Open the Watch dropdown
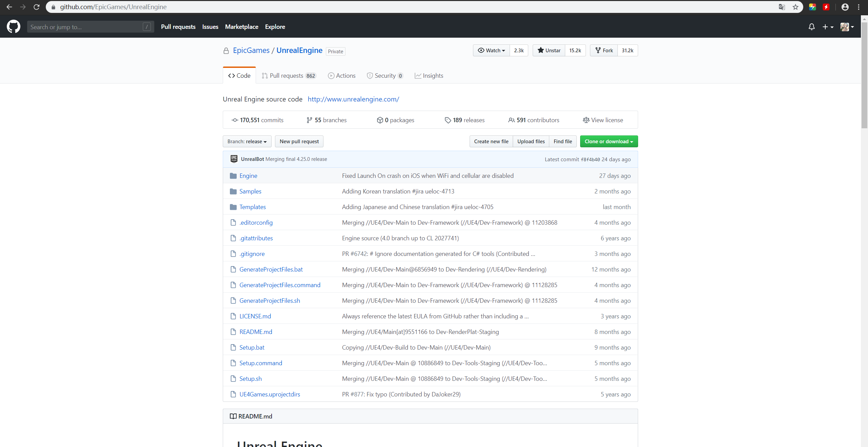This screenshot has width=868, height=447. pos(491,51)
